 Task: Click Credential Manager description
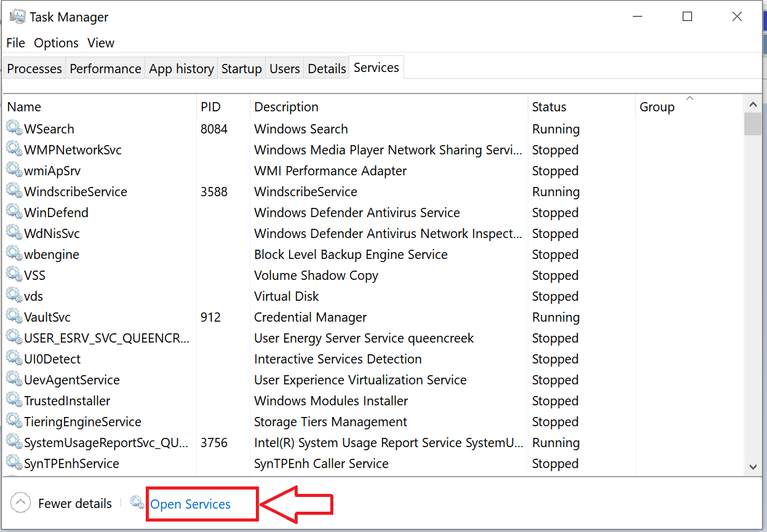pyautogui.click(x=311, y=317)
